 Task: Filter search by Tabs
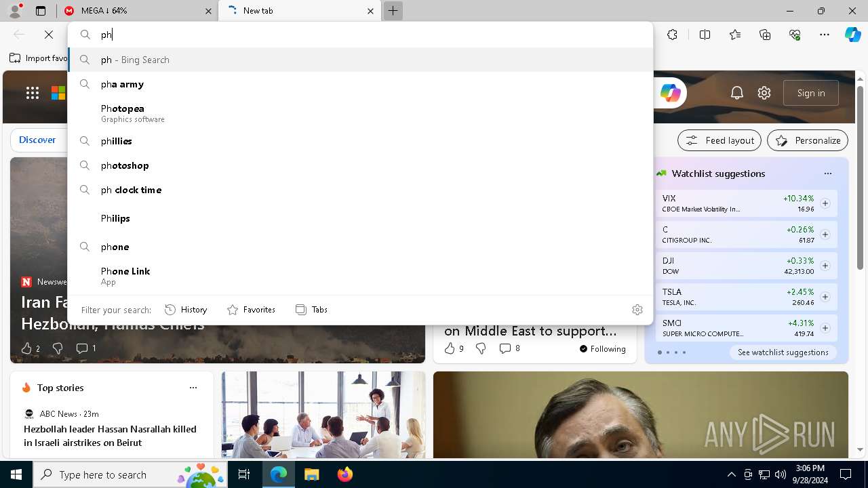pos(311,310)
